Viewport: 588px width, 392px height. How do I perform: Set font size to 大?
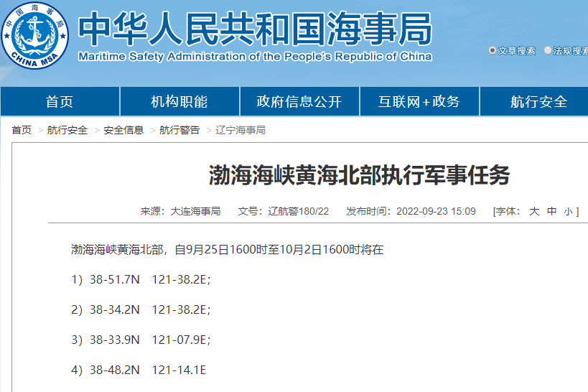coord(534,211)
